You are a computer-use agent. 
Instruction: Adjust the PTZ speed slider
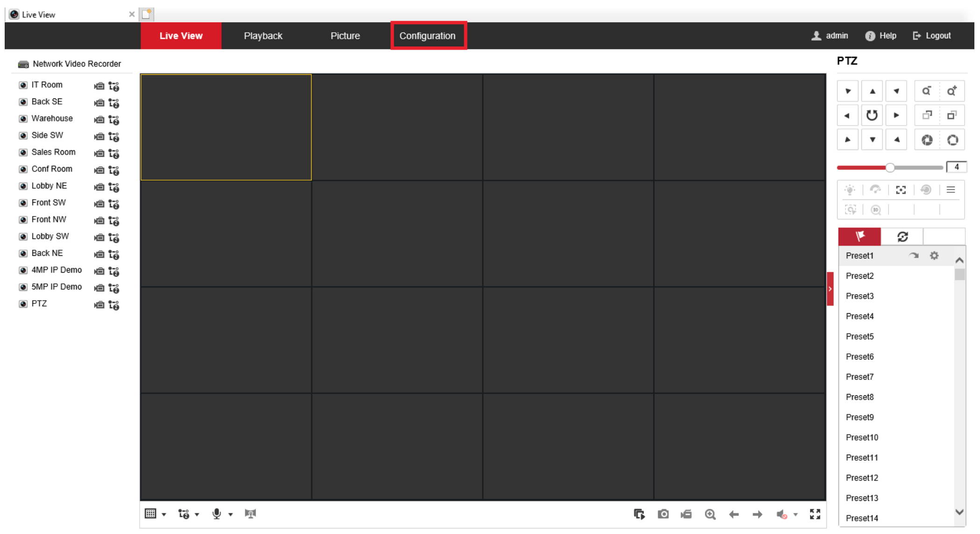click(x=890, y=167)
